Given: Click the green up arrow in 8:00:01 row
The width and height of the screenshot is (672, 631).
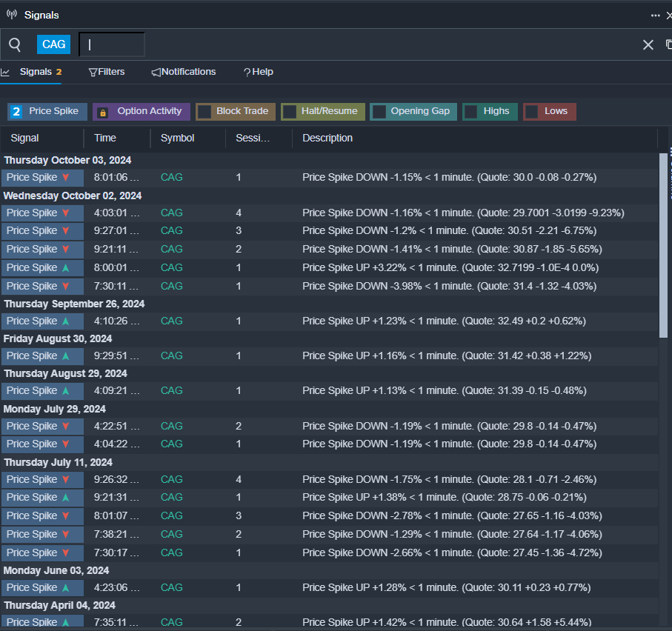Looking at the screenshot, I should [66, 268].
